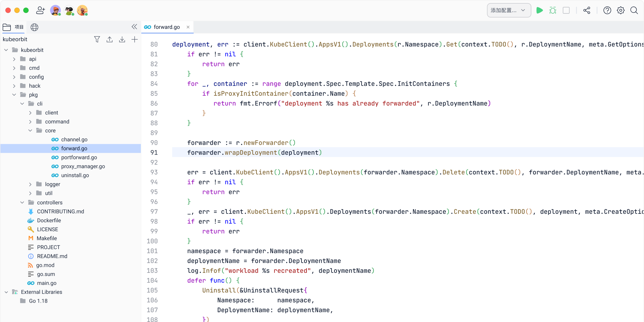Screen dimensions: 644x322
Task: Click the third collaborator avatar
Action: [x=82, y=10]
